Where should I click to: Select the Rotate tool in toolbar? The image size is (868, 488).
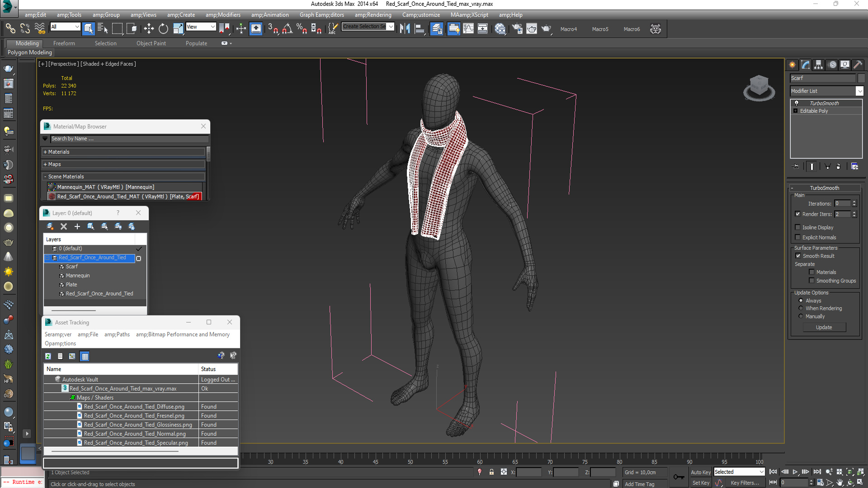pos(163,29)
